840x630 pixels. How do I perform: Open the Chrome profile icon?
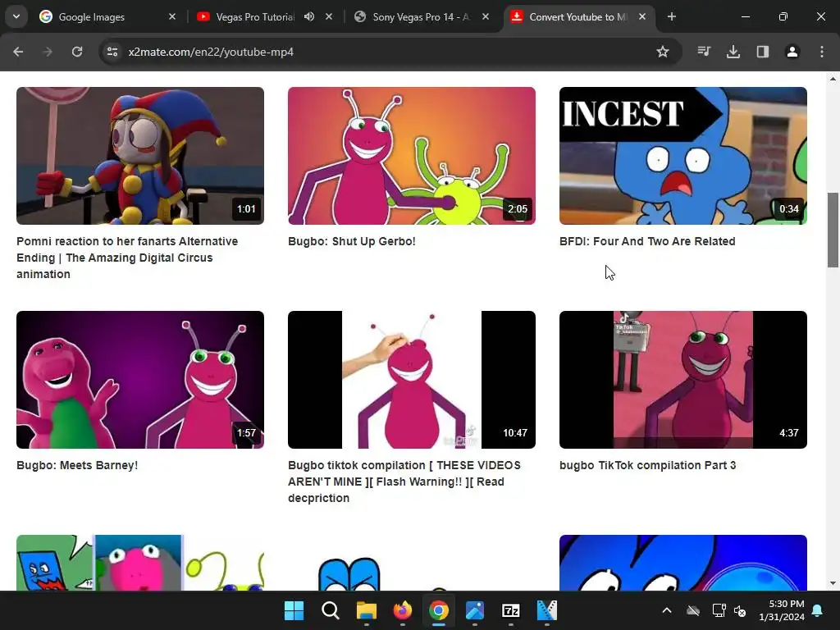pos(792,52)
